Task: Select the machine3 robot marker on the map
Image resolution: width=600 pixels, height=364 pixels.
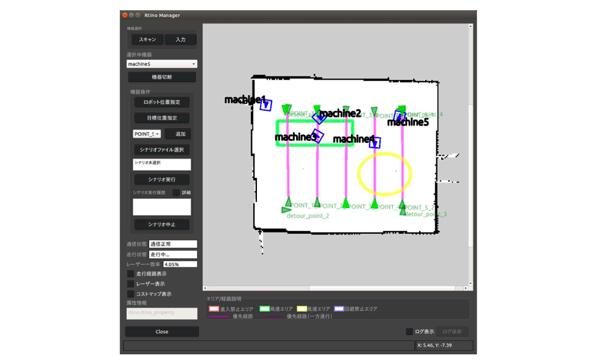Action: (x=317, y=136)
